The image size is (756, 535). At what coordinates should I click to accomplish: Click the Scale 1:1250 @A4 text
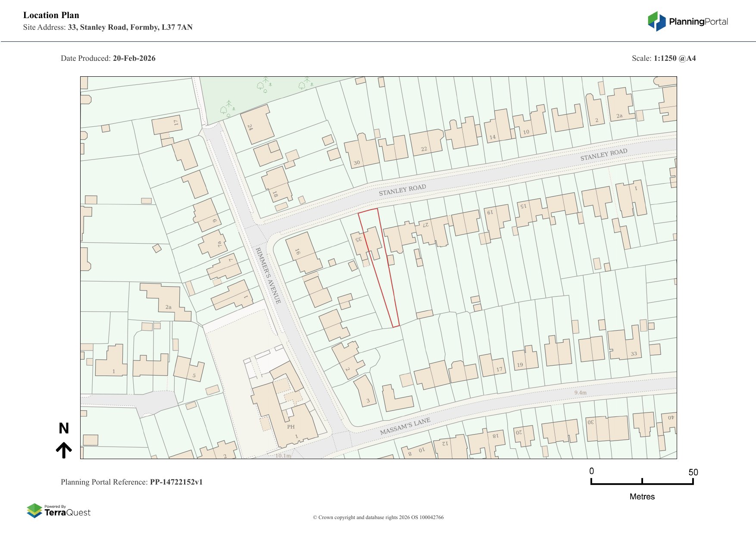tap(663, 58)
